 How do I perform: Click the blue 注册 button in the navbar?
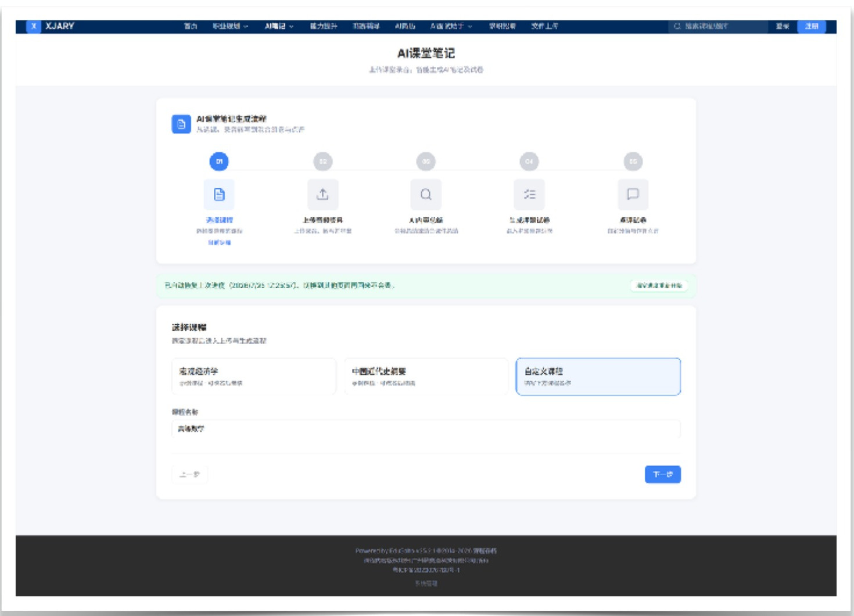coord(812,26)
